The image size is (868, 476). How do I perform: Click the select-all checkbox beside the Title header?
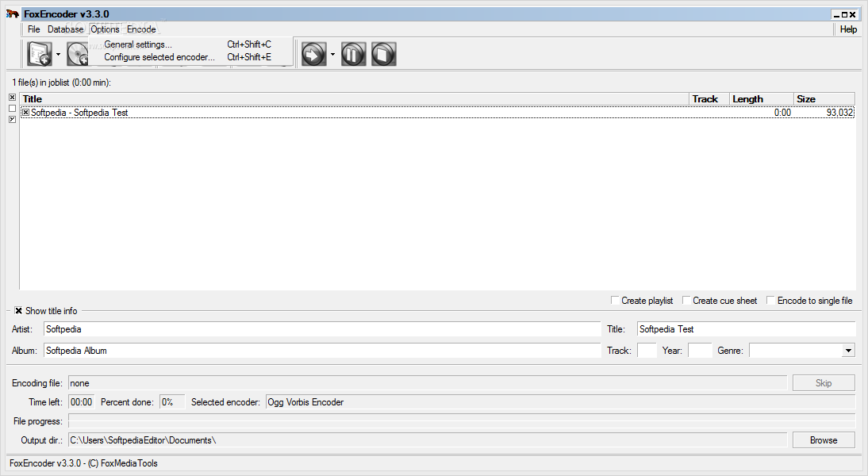click(12, 98)
